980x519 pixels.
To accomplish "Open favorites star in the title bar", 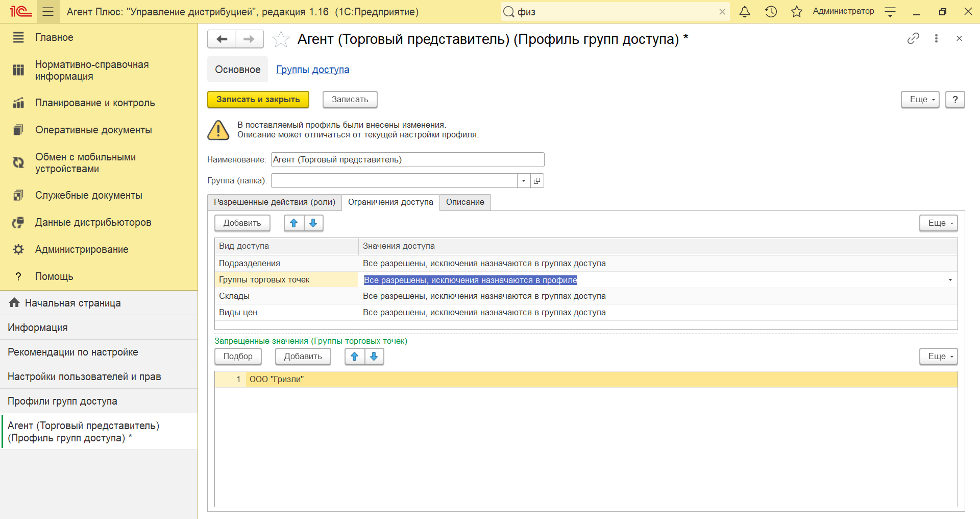I will [x=797, y=12].
